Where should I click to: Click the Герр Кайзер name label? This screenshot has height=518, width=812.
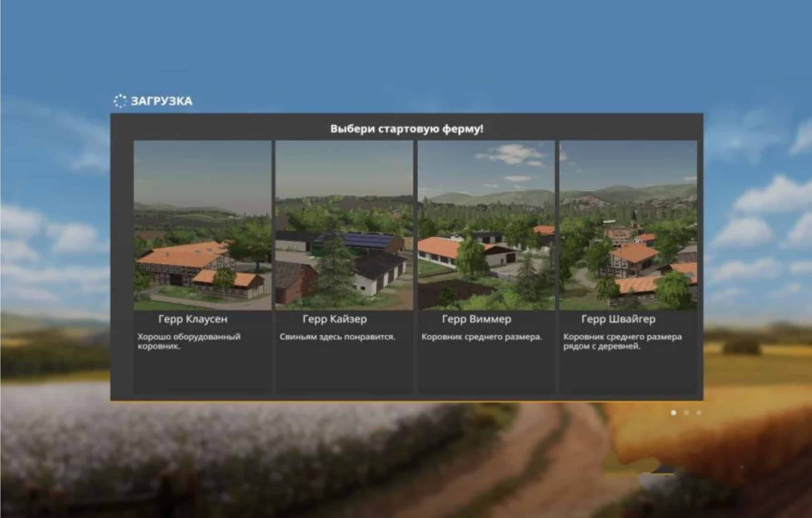(334, 319)
